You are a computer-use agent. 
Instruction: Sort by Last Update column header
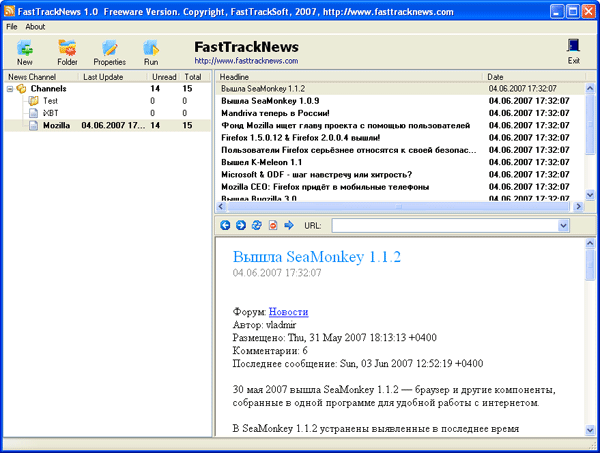pyautogui.click(x=113, y=77)
